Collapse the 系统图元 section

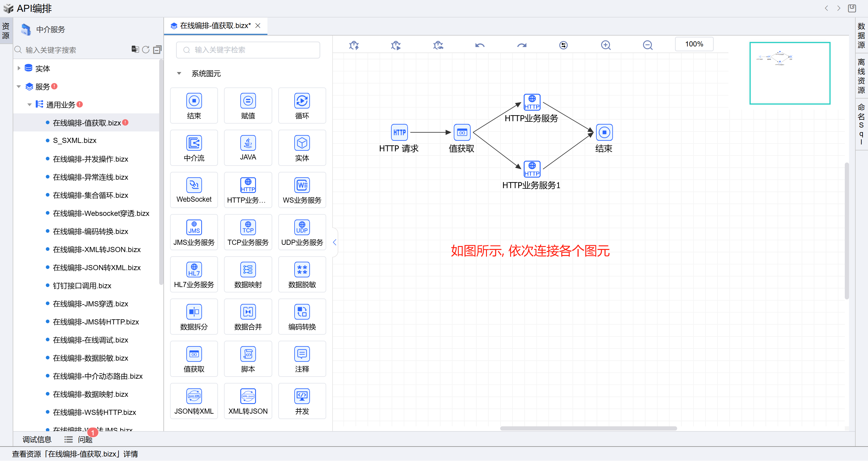pyautogui.click(x=179, y=74)
